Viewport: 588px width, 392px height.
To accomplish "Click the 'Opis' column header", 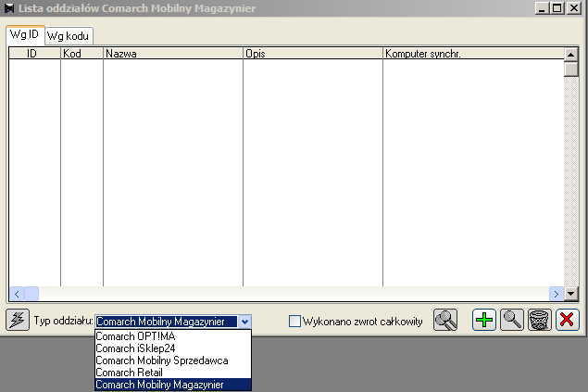I will tap(313, 53).
